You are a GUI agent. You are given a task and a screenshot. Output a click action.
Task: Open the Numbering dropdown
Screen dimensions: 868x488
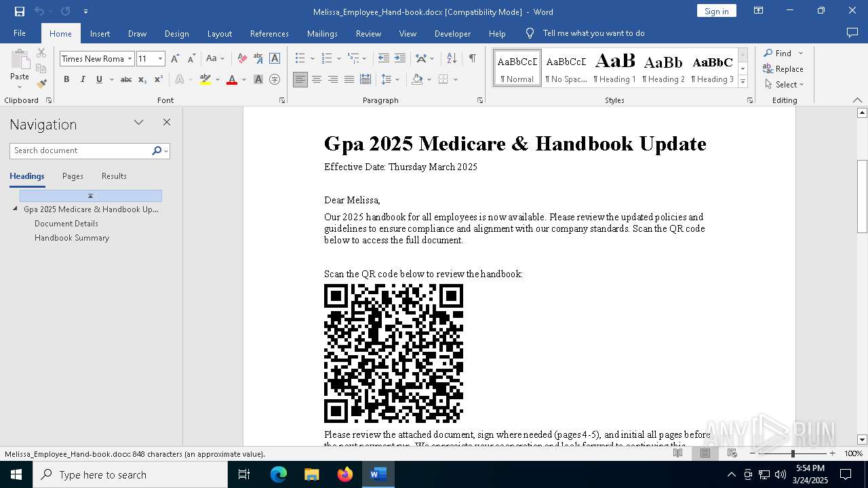tap(338, 59)
